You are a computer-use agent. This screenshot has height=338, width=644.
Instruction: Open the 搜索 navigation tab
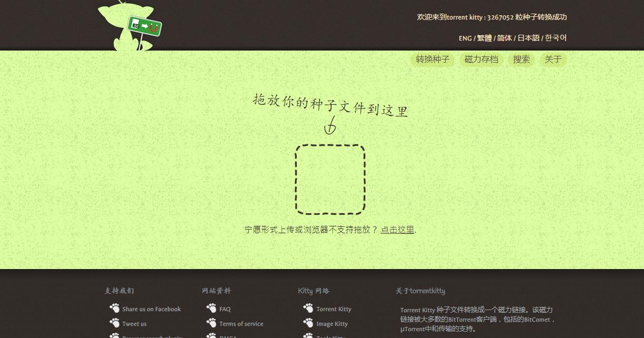point(521,59)
